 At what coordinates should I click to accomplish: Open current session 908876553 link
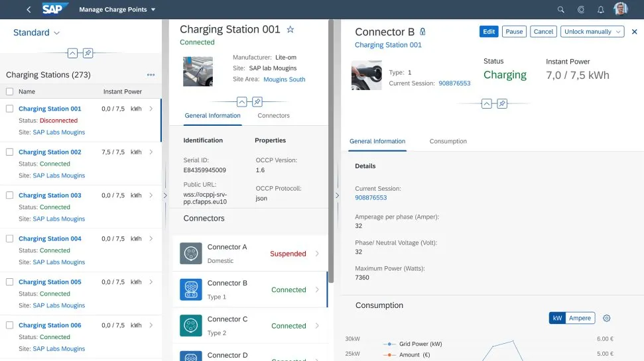(x=454, y=83)
